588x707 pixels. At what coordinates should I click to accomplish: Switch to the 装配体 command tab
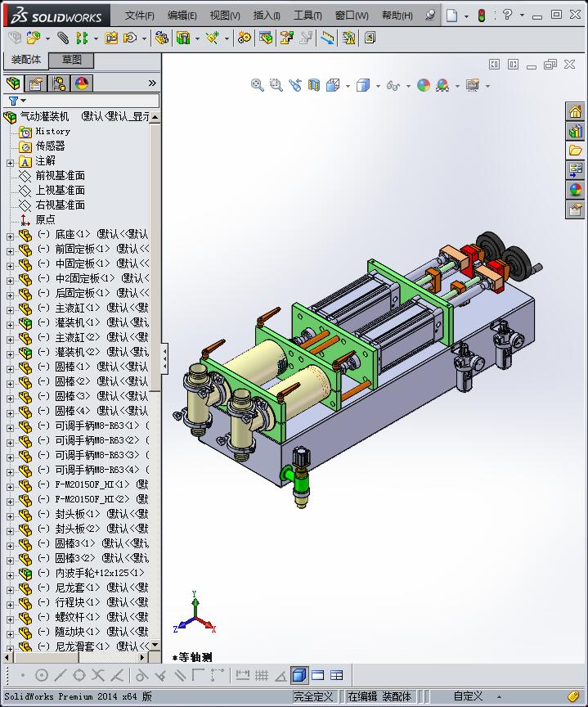(26, 60)
